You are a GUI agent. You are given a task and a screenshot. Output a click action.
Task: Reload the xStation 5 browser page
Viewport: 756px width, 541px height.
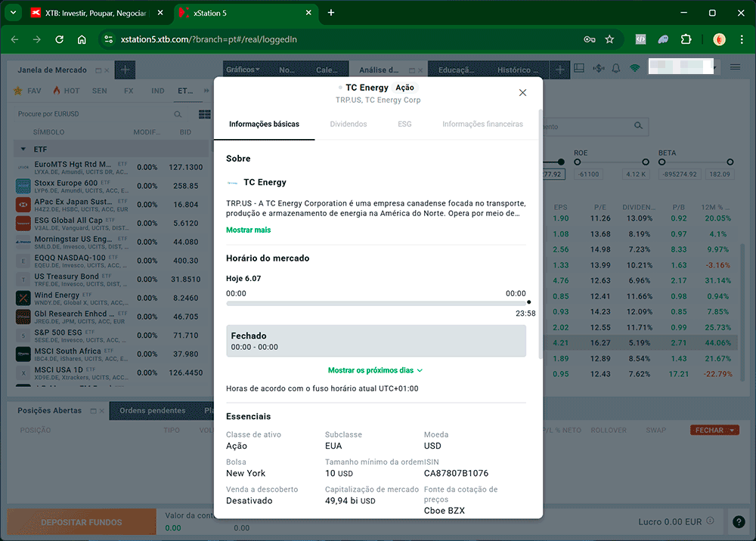59,39
